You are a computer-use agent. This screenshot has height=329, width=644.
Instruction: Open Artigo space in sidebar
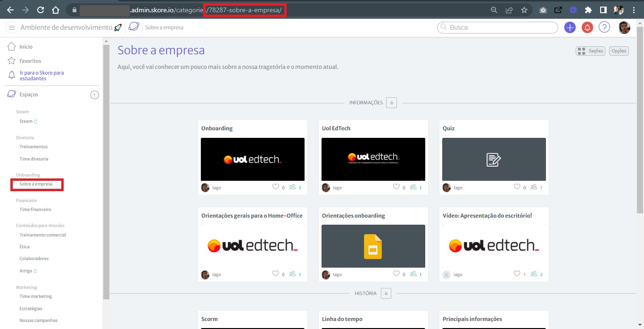(26, 271)
